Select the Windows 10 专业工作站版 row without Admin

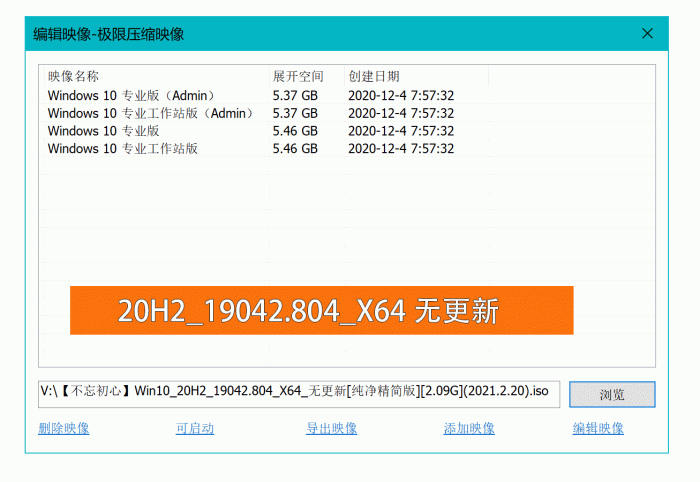[x=123, y=149]
